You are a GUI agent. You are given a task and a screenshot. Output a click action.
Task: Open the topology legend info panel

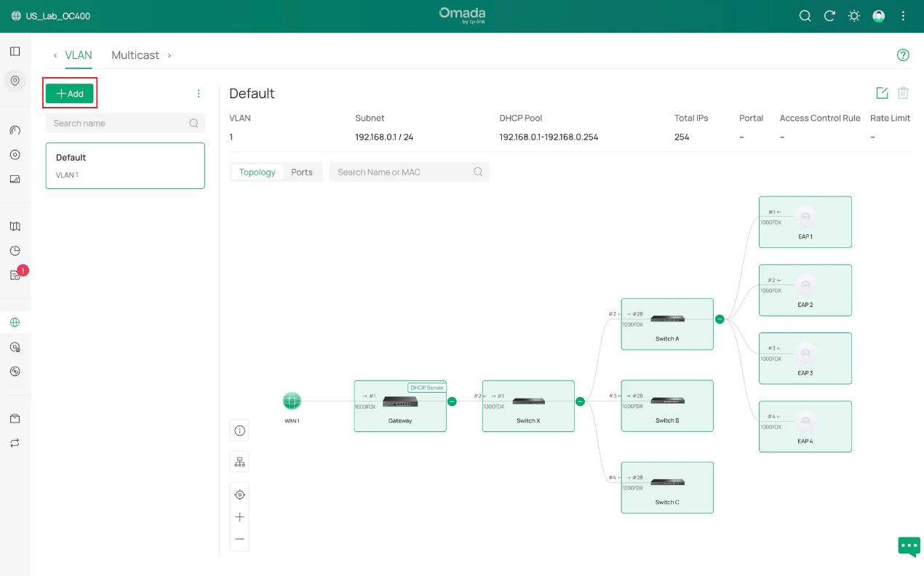point(239,430)
